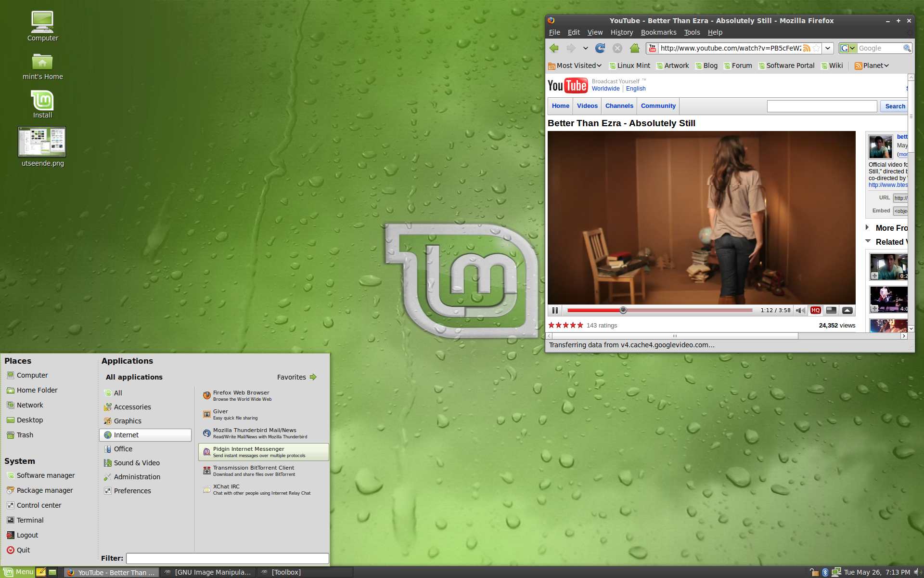924x578 pixels.
Task: Open the Computer desktop icon
Action: [x=42, y=26]
